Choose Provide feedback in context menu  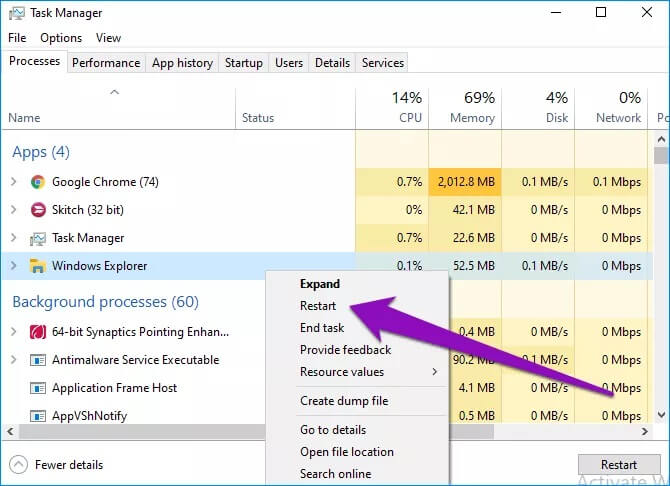click(345, 350)
